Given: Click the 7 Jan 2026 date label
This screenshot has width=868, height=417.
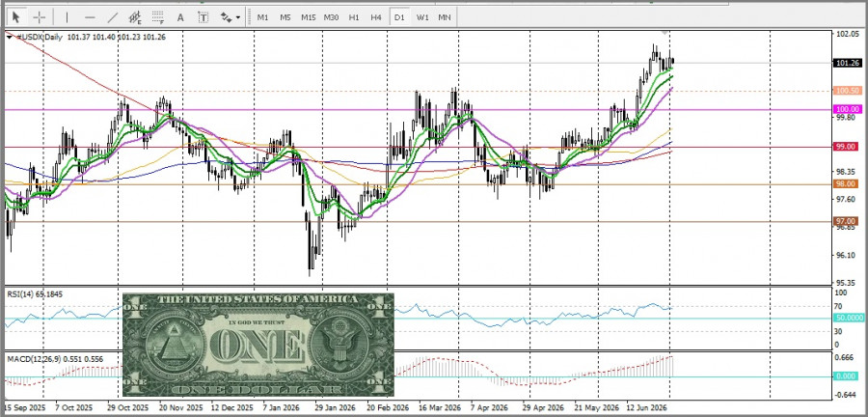Looking at the screenshot, I should [x=283, y=406].
